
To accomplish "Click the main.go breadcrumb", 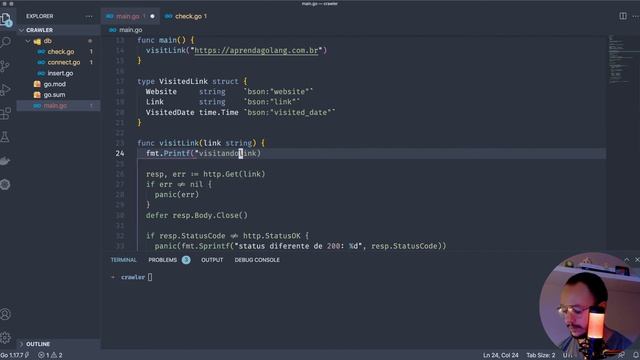I will click(x=131, y=30).
